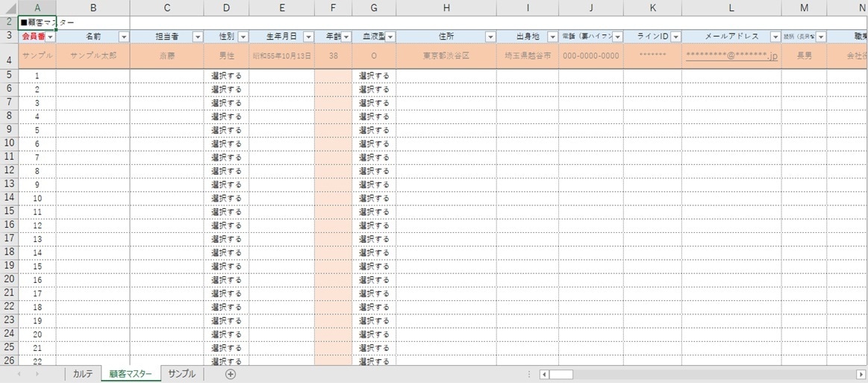Open the filter dropdown for 名前 column
The width and height of the screenshot is (868, 383).
point(124,37)
